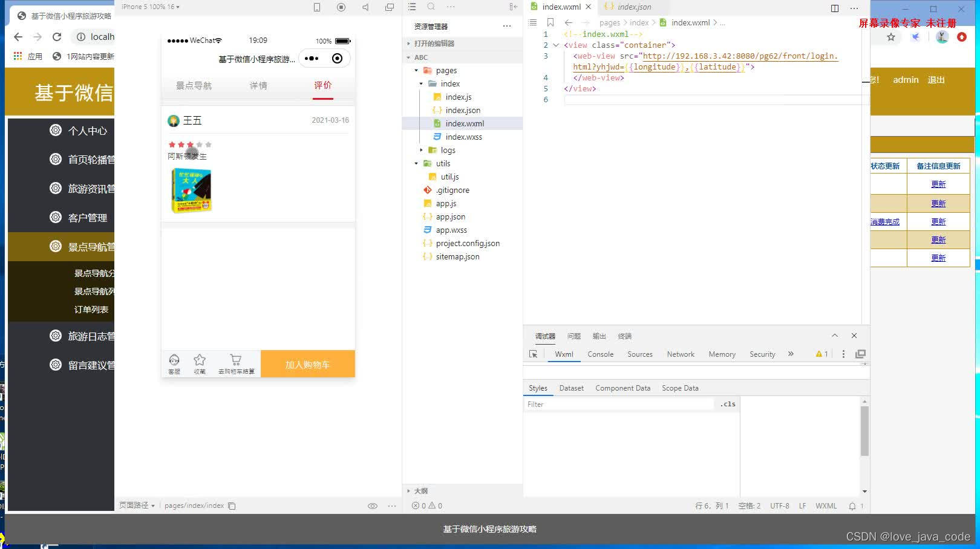Select the Console devtools tab
Viewport: 980px width, 549px height.
(600, 354)
